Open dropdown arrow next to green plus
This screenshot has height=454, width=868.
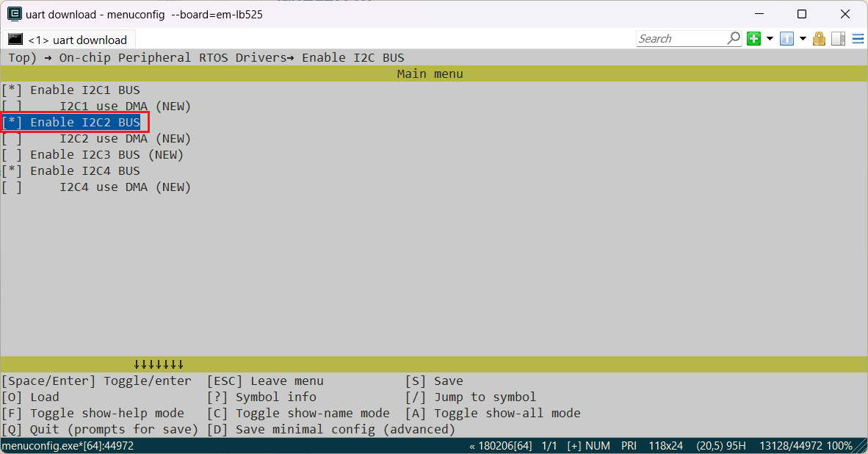pyautogui.click(x=770, y=39)
